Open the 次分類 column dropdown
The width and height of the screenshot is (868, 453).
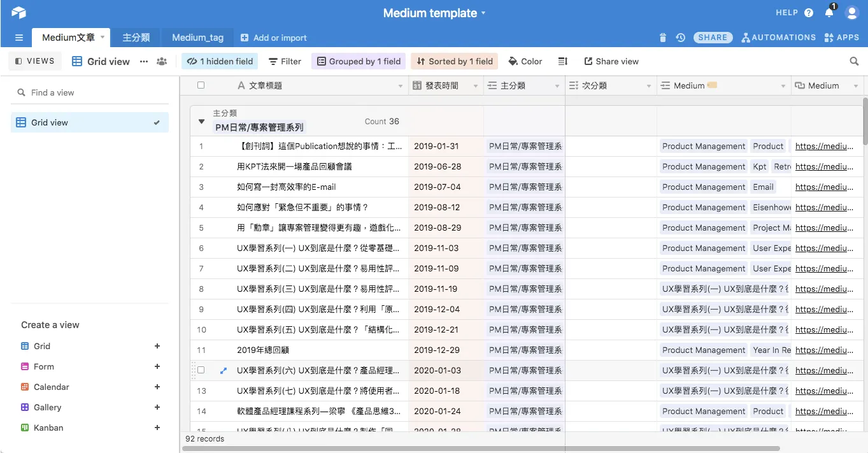coord(649,86)
